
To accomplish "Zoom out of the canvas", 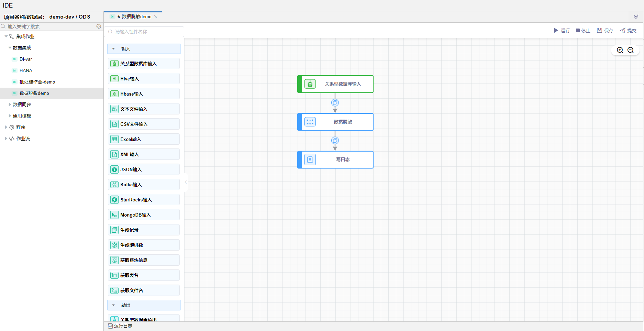I will click(x=631, y=50).
